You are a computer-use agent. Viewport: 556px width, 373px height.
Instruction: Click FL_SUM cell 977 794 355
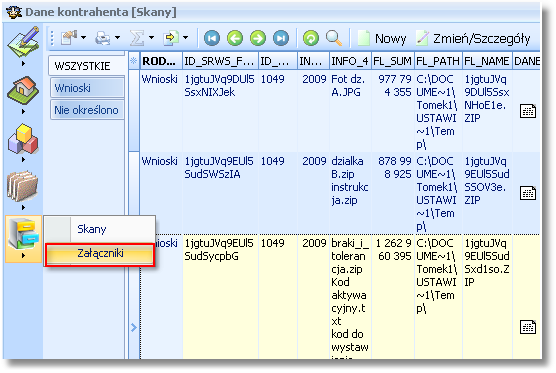(x=392, y=111)
